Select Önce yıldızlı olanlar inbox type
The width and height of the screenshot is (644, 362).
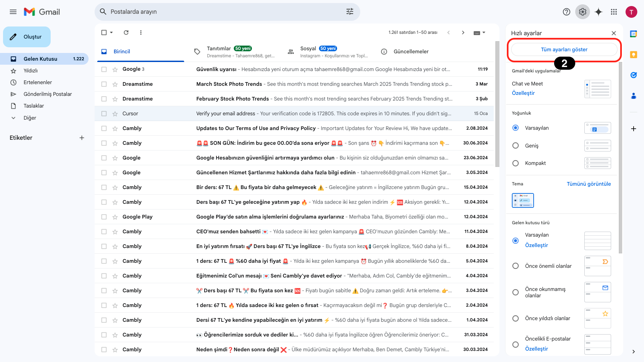[x=516, y=318]
